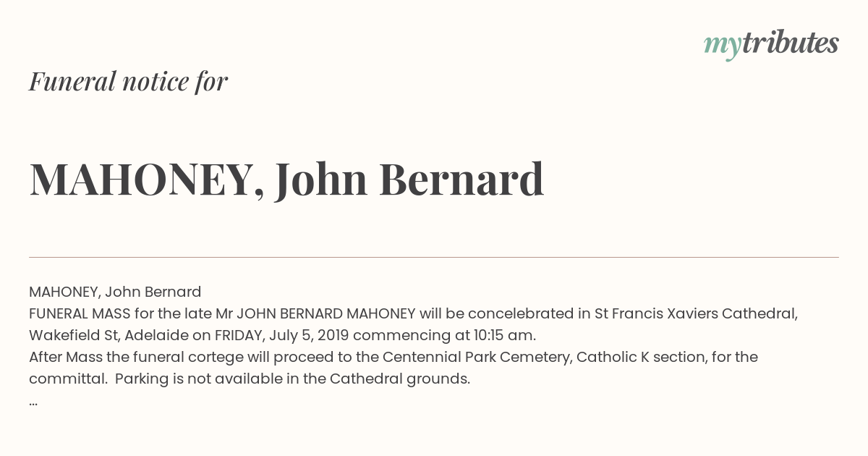This screenshot has height=456, width=868.
Task: Expand the truncated notice via ellipsis
Action: pos(33,401)
